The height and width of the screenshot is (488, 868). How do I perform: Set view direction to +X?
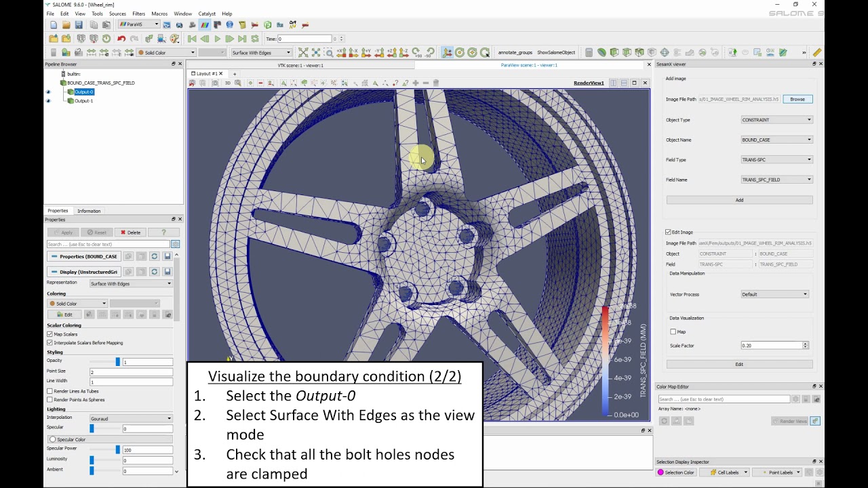[x=341, y=52]
